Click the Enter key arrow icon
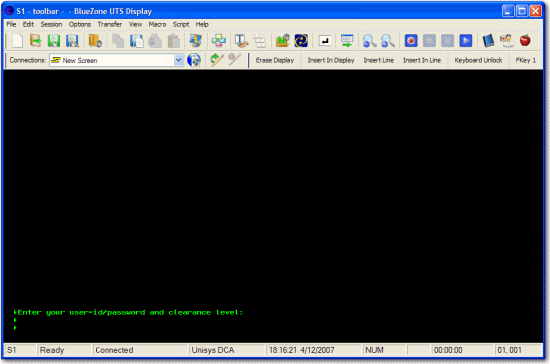The width and height of the screenshot is (550, 364). [324, 41]
